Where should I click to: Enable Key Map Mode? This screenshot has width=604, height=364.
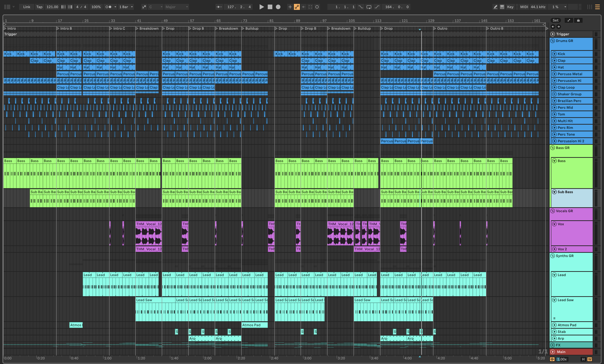(510, 7)
